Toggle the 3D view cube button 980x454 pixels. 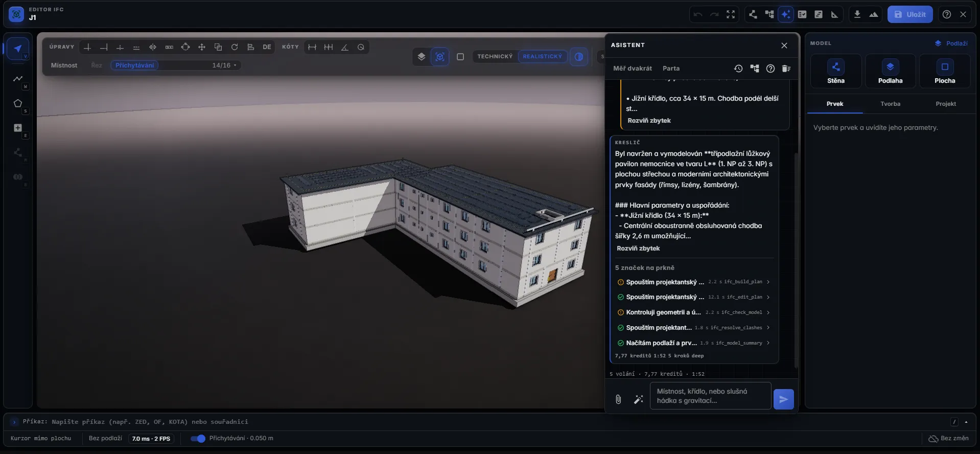(x=440, y=57)
